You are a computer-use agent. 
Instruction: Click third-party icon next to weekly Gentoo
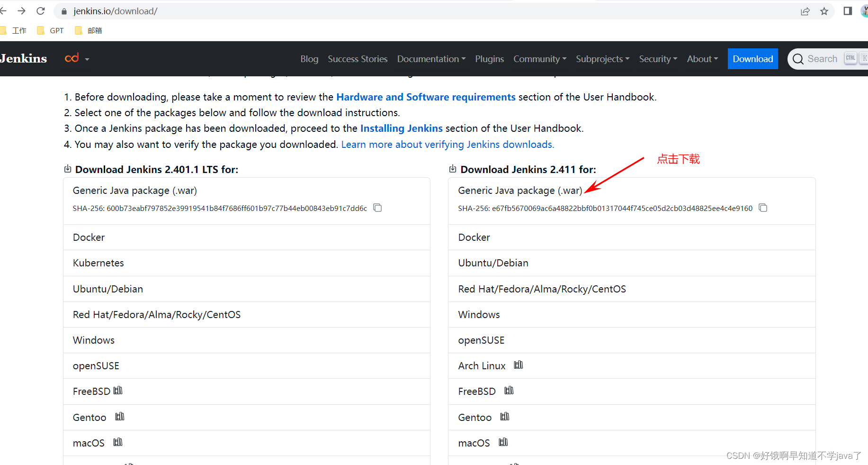pyautogui.click(x=505, y=417)
